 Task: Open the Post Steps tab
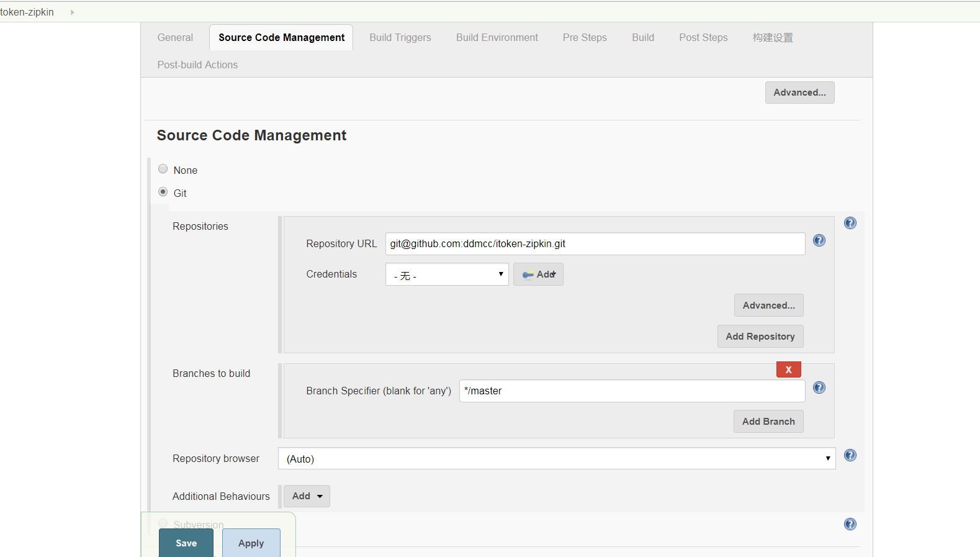pyautogui.click(x=703, y=37)
